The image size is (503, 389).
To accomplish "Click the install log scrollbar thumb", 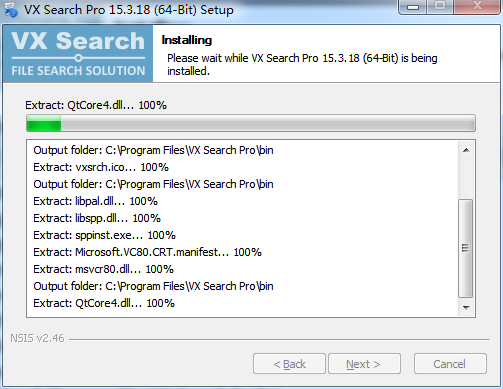I will (466, 248).
